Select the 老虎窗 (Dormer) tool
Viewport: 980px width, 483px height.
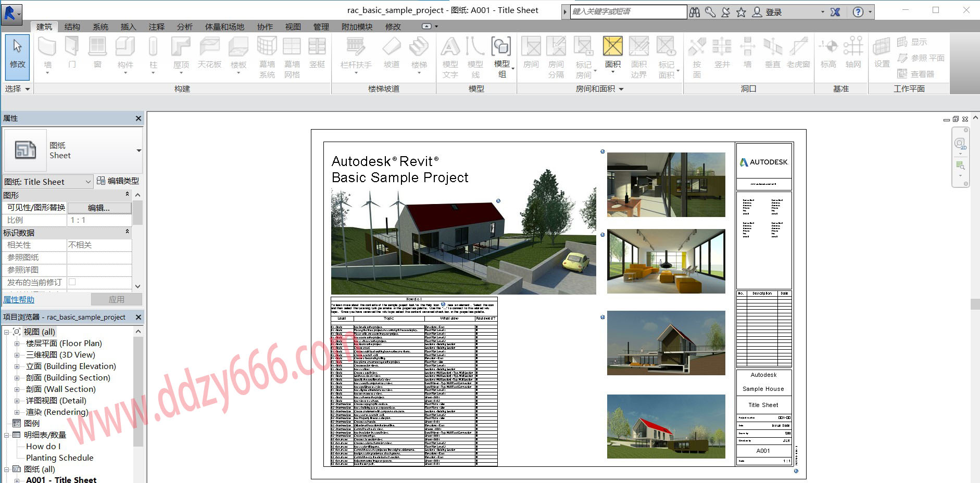[798, 53]
